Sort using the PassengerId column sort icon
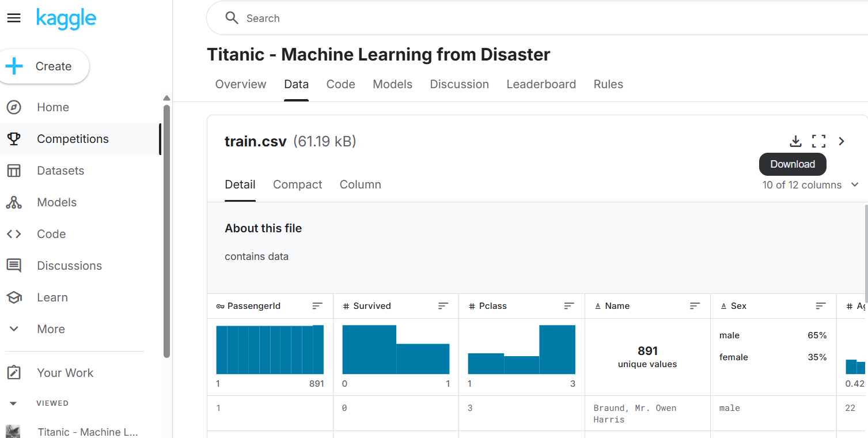Image resolution: width=868 pixels, height=438 pixels. (317, 306)
